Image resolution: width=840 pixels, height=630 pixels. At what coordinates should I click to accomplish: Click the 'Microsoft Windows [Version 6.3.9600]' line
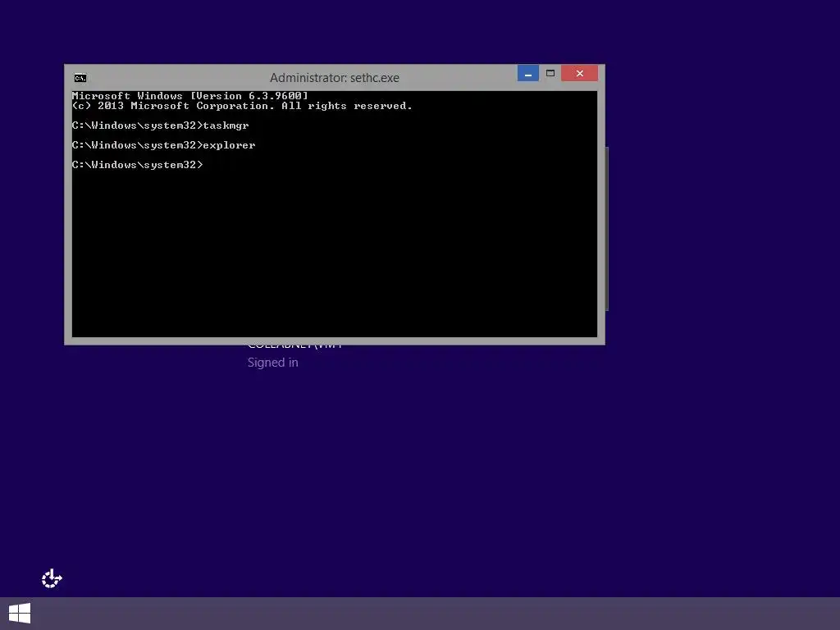pos(190,96)
